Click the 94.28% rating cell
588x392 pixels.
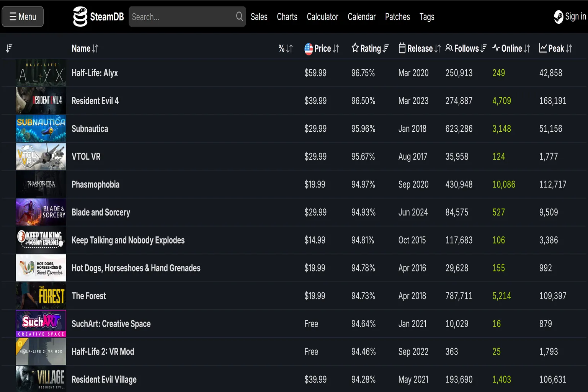pyautogui.click(x=363, y=380)
